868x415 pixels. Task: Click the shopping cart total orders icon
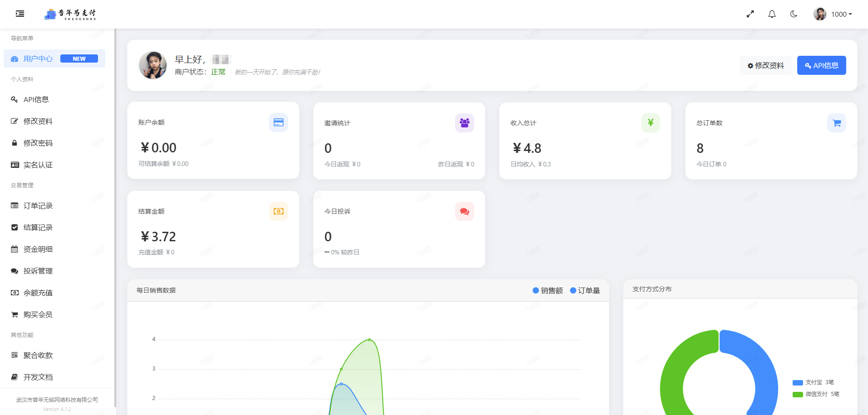tap(836, 123)
